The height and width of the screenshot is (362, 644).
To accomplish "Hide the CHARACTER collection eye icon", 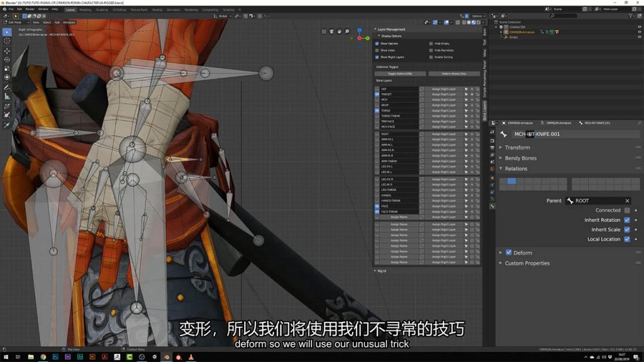I will pyautogui.click(x=639, y=27).
